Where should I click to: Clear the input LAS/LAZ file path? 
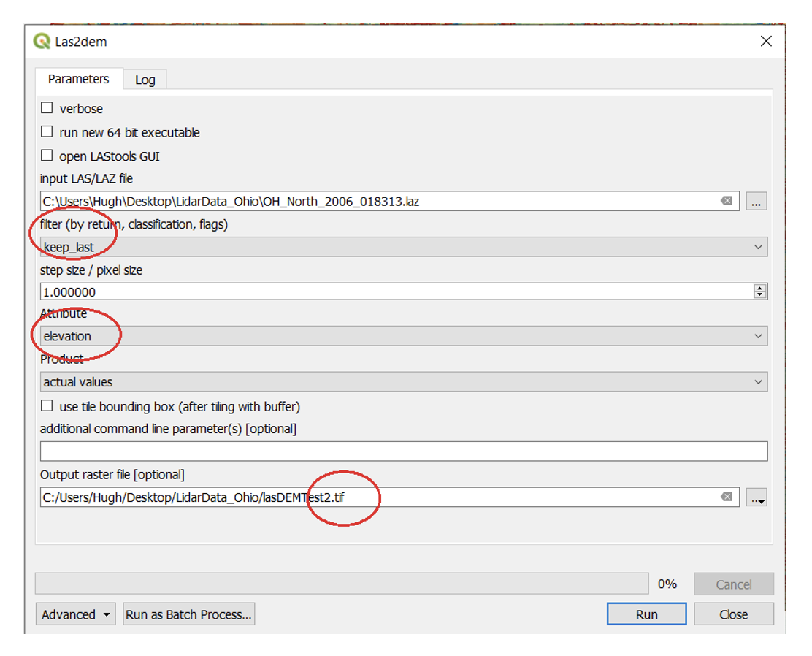[727, 201]
